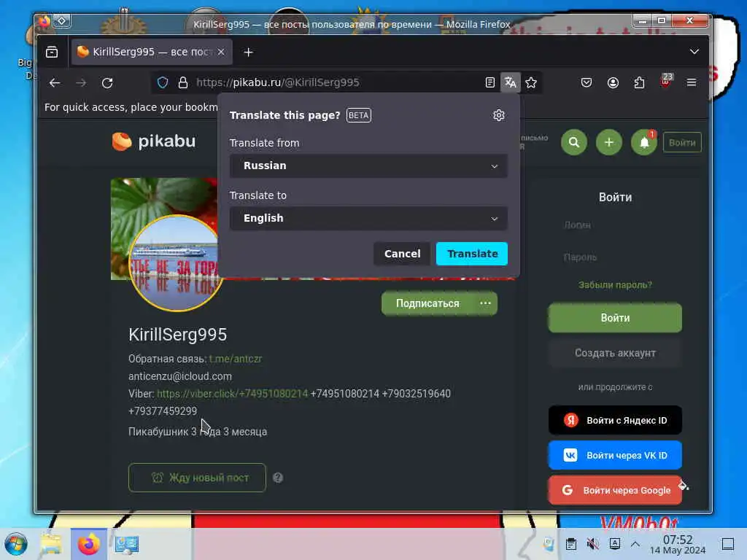Image resolution: width=747 pixels, height=560 pixels.
Task: Click the taskbar computer settings icon
Action: (x=127, y=544)
